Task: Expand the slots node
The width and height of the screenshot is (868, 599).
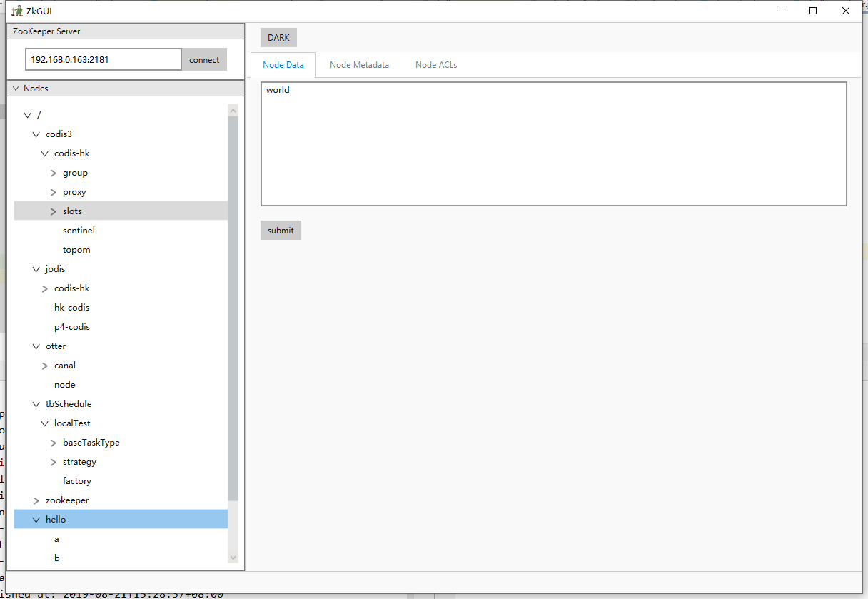Action: pyautogui.click(x=54, y=211)
